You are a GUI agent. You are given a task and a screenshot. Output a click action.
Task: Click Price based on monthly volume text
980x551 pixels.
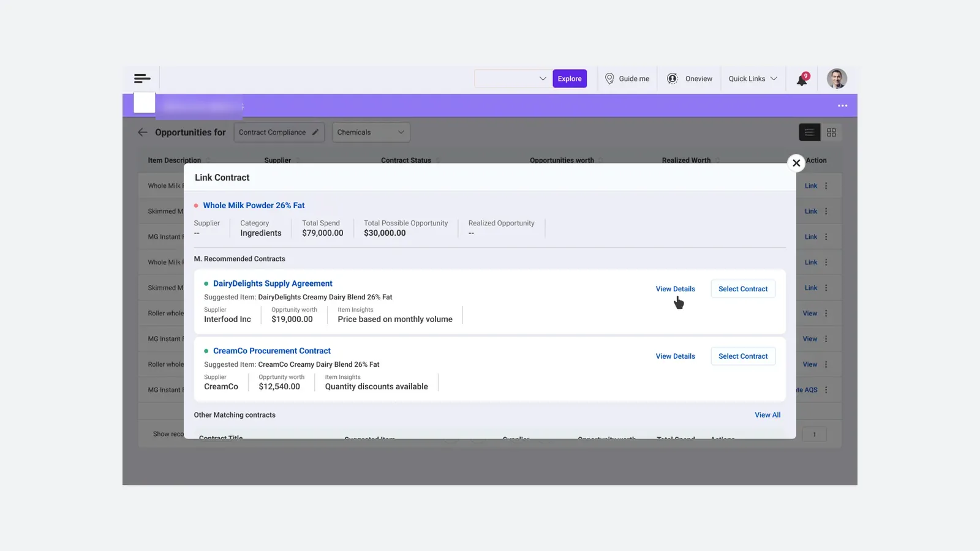click(395, 319)
